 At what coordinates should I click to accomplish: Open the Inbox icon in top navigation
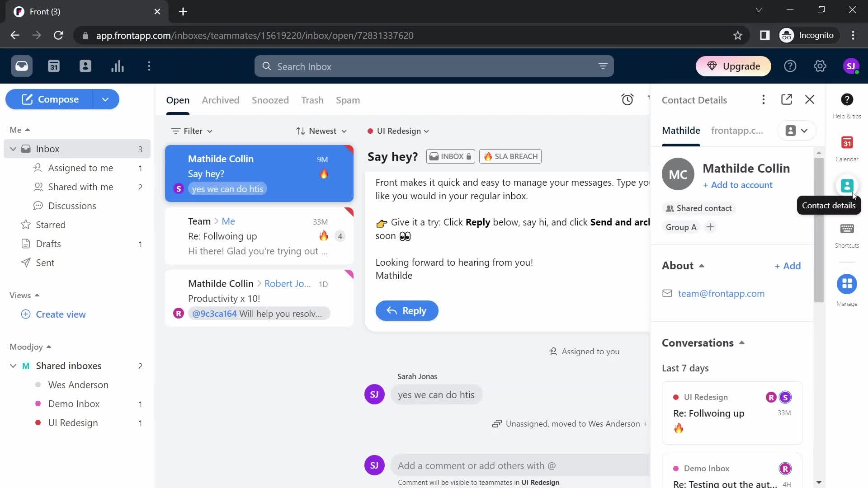tap(22, 66)
